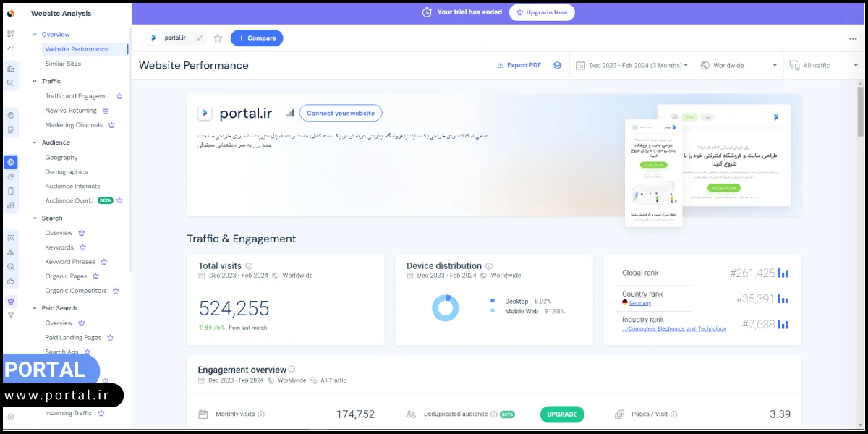Select the App Analysis mobile icon in left rail
This screenshot has height=434, width=868.
pyautogui.click(x=10, y=190)
